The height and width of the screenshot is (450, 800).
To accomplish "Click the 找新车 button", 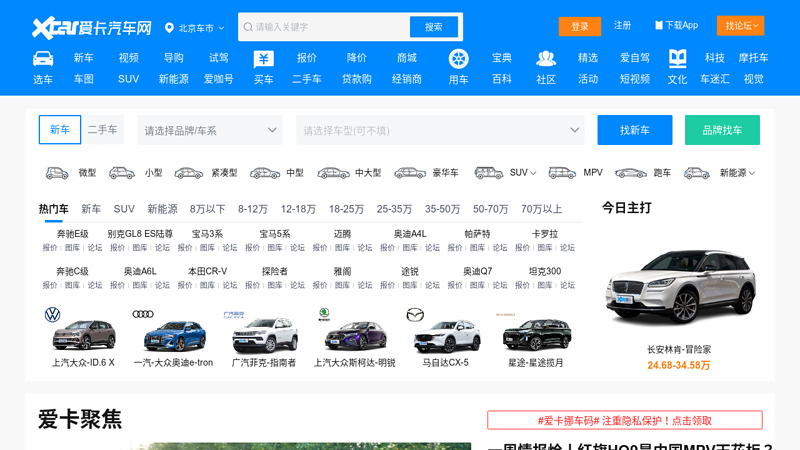I will (635, 130).
